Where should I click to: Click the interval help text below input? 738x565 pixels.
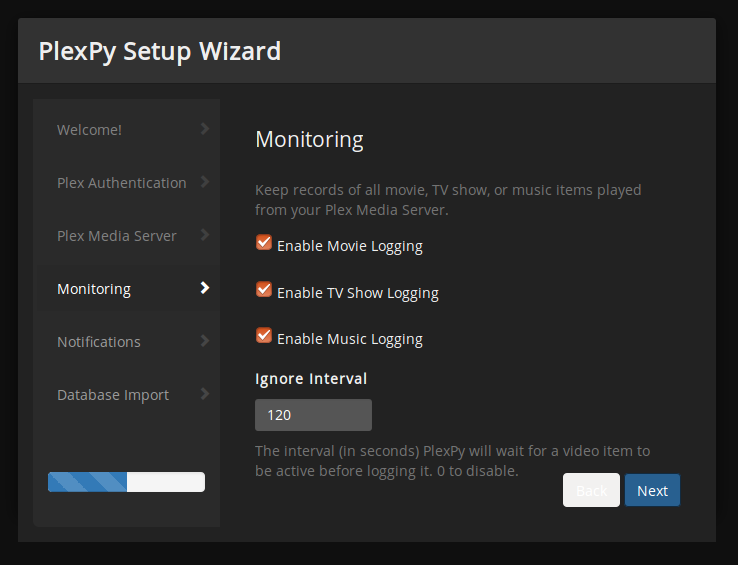(x=452, y=460)
